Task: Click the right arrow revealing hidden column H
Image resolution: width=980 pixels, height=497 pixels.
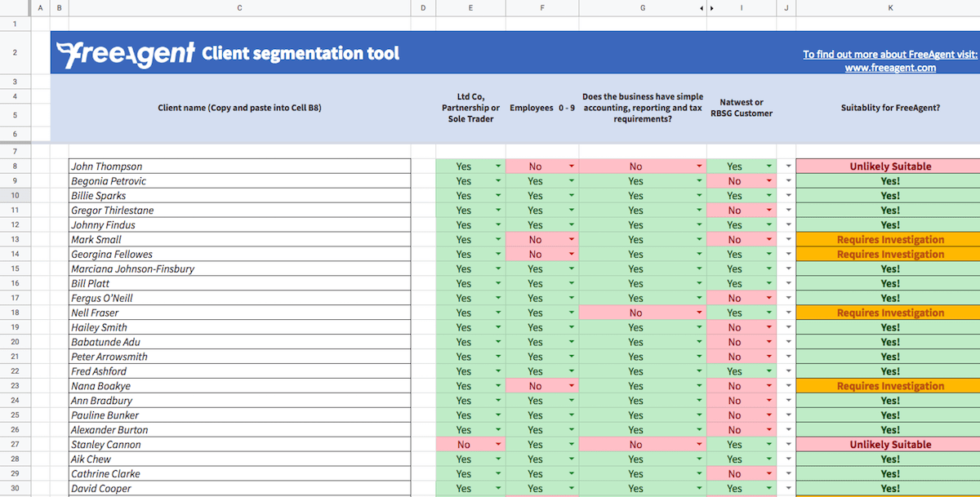Action: pyautogui.click(x=710, y=7)
